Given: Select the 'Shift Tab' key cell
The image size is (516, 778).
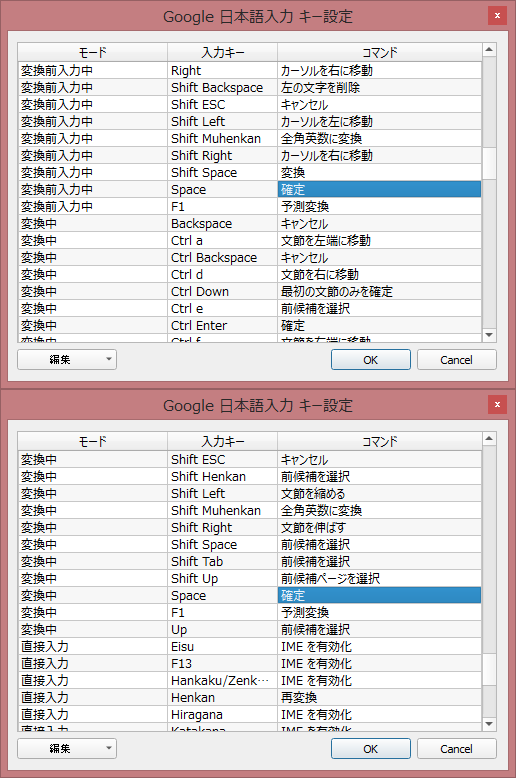Looking at the screenshot, I should coord(222,561).
